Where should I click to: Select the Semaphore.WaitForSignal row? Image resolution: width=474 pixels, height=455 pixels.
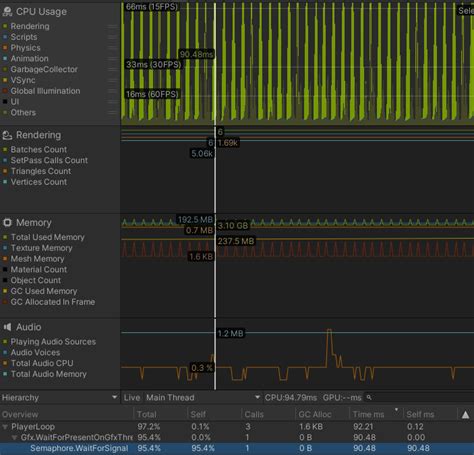[237, 448]
